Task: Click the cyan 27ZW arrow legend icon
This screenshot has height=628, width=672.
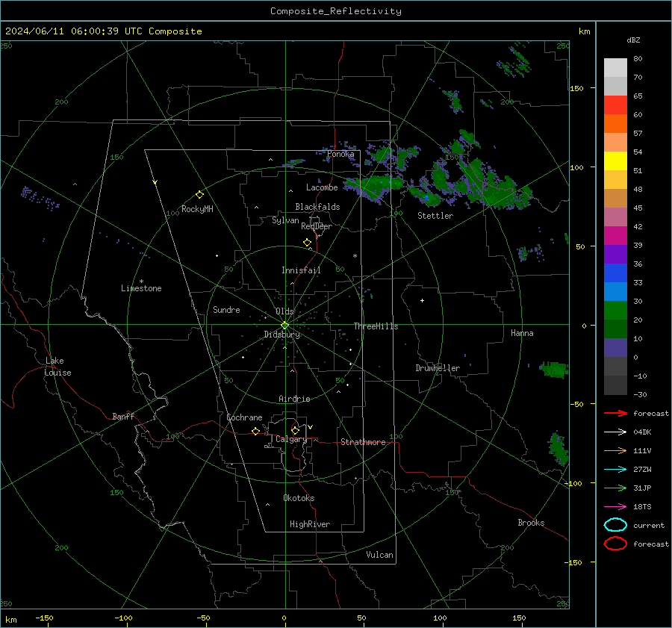Action: coord(615,469)
